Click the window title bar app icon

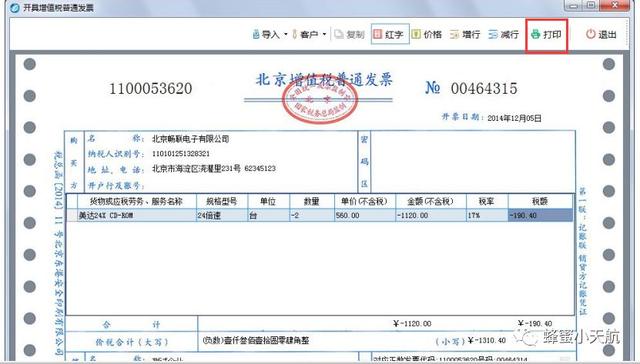point(15,7)
